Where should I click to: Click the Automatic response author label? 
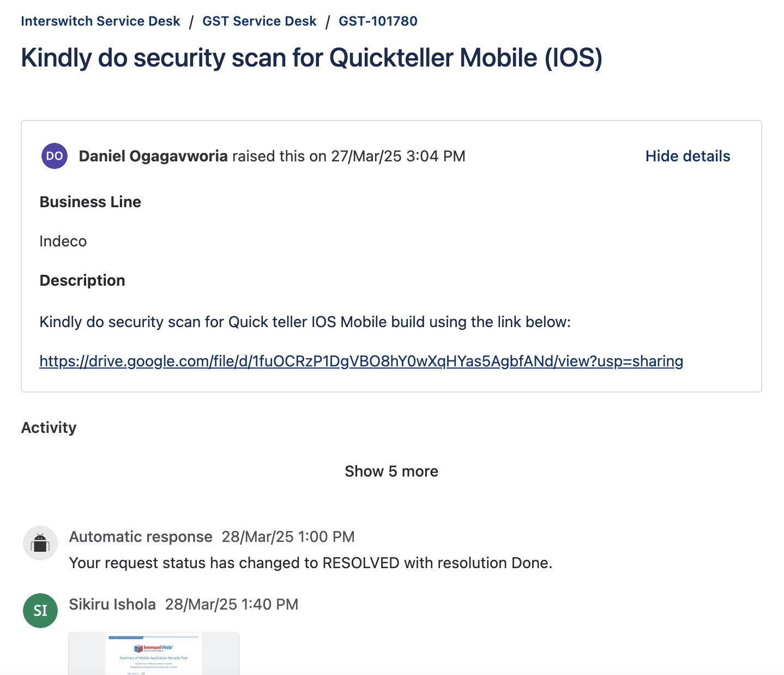(141, 537)
